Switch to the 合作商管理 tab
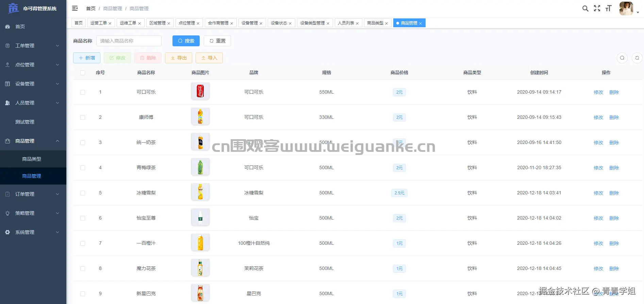Viewport: 644px width, 304px height. tap(220, 23)
